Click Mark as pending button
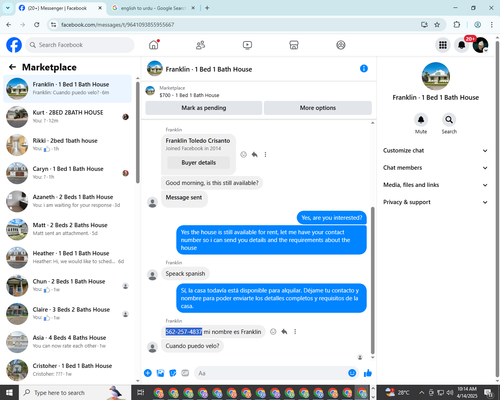The image size is (500, 400). (204, 108)
